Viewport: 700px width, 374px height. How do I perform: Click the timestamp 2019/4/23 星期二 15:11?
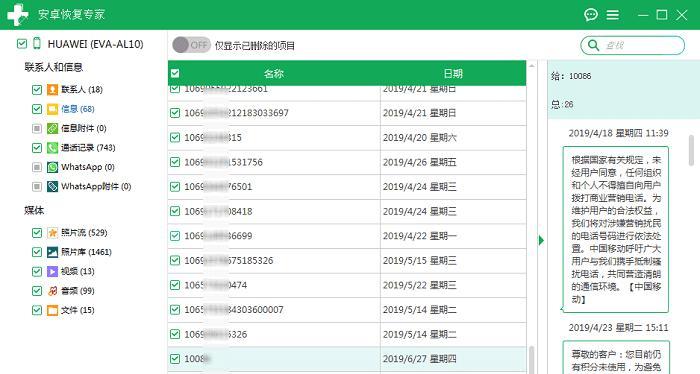[x=618, y=328]
